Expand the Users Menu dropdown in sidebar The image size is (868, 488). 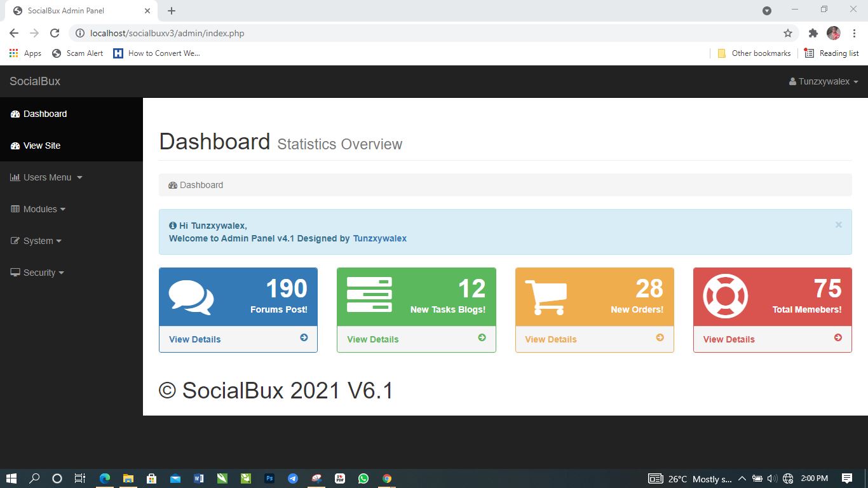(47, 177)
